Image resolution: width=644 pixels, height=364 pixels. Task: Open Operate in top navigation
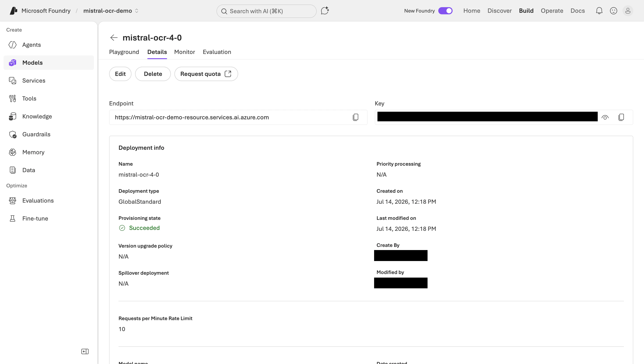(552, 11)
